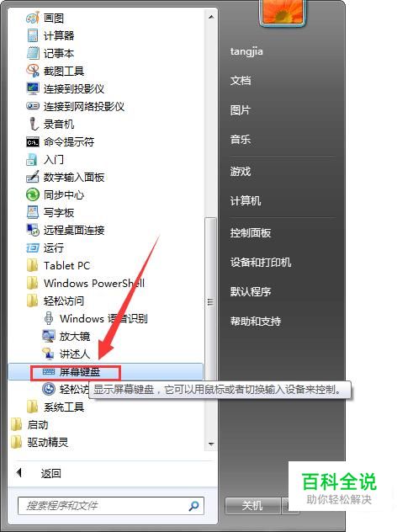This screenshot has width=413, height=532.
Task: Collapse the 轻松访问 folder
Action: coord(56,301)
